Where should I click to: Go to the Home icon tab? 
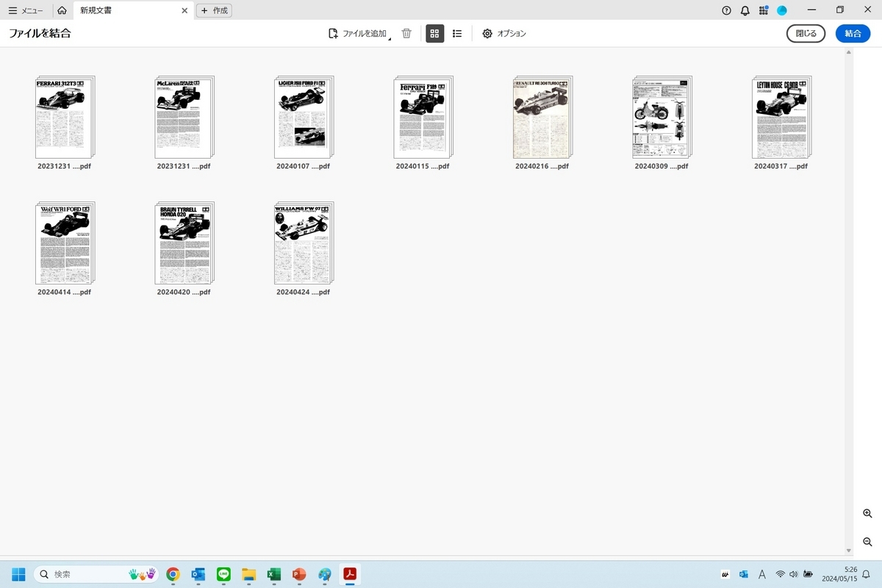[x=62, y=10]
